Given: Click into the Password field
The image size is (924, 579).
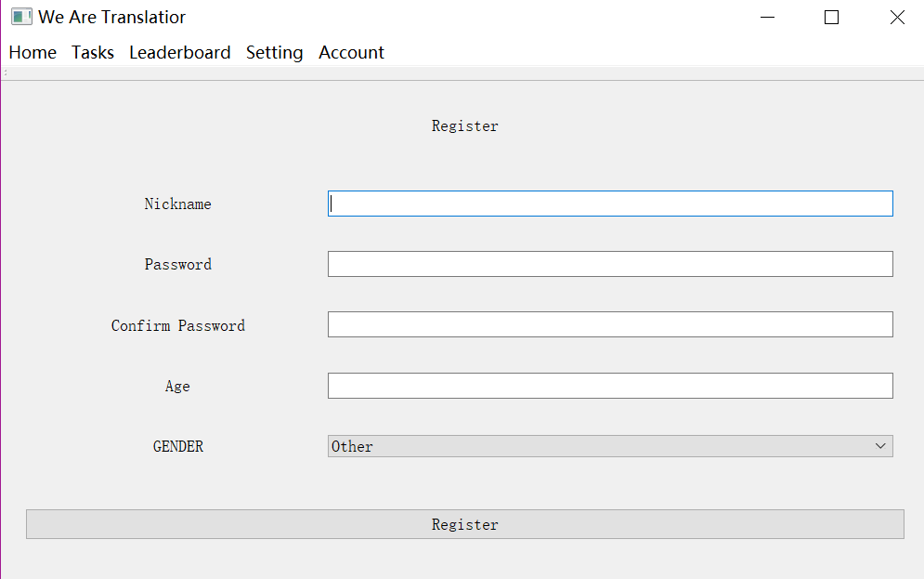Looking at the screenshot, I should tap(610, 264).
